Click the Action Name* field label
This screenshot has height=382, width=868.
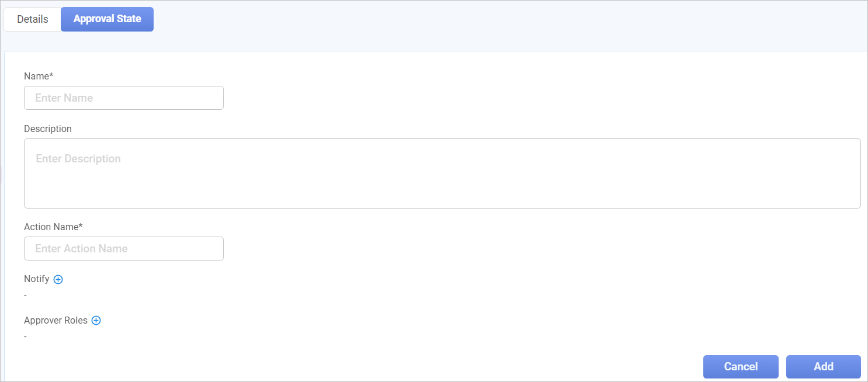pyautogui.click(x=53, y=227)
